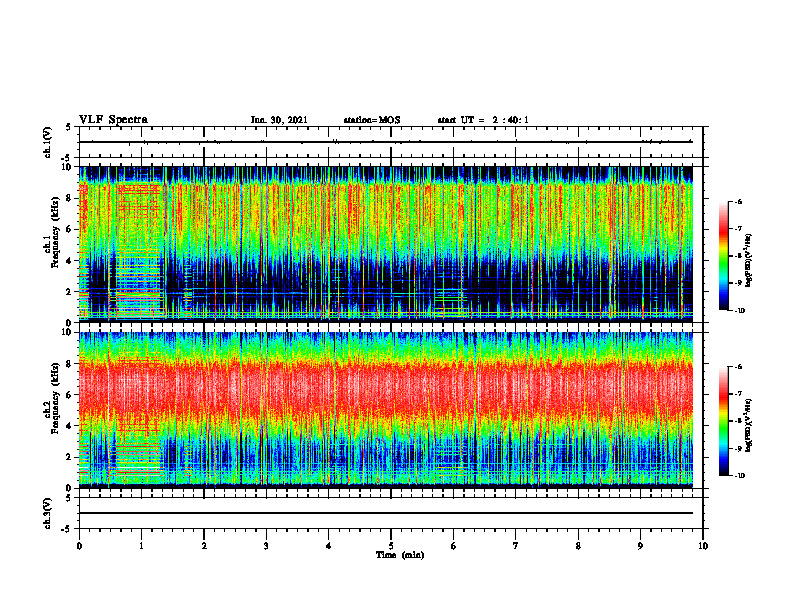Screen dimensions: 792x612
Task: Click the ch.1 spectrogram color scale bar
Action: [723, 256]
